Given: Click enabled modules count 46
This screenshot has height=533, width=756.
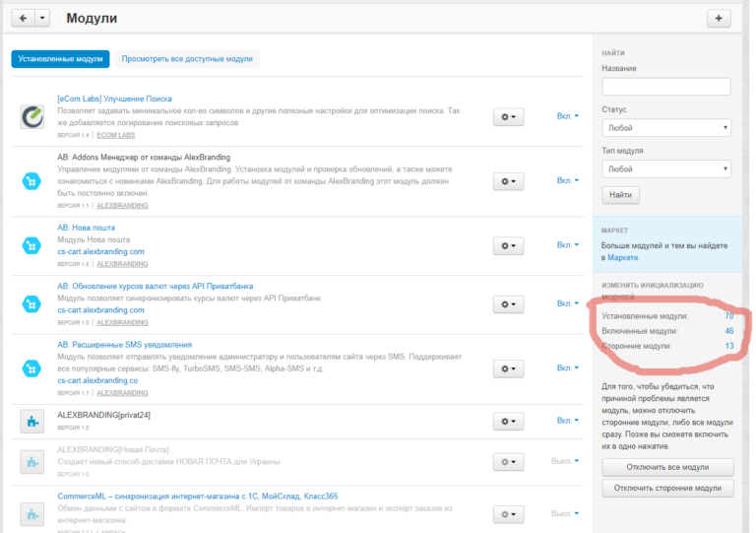Looking at the screenshot, I should tap(729, 331).
